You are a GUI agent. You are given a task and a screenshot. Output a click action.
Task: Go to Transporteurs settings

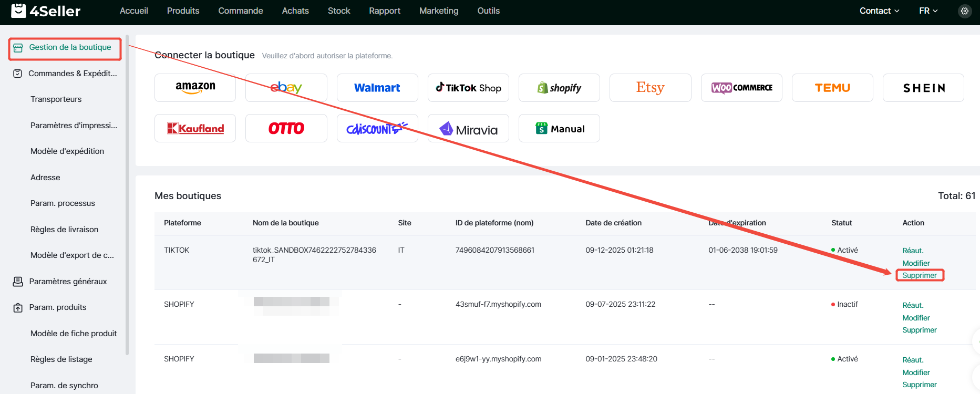56,99
